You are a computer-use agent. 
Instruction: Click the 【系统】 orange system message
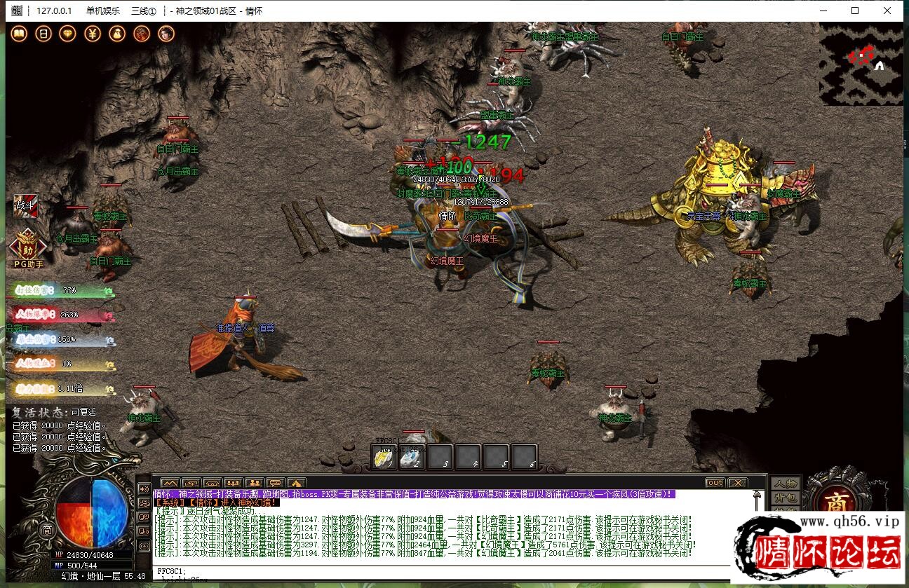(216, 502)
